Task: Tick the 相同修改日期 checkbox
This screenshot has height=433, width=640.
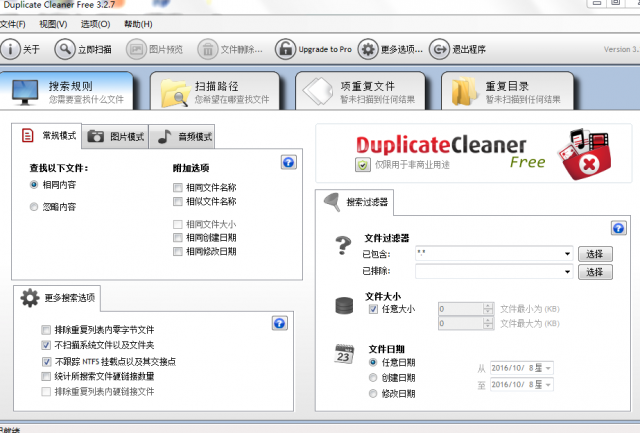Action: [178, 251]
